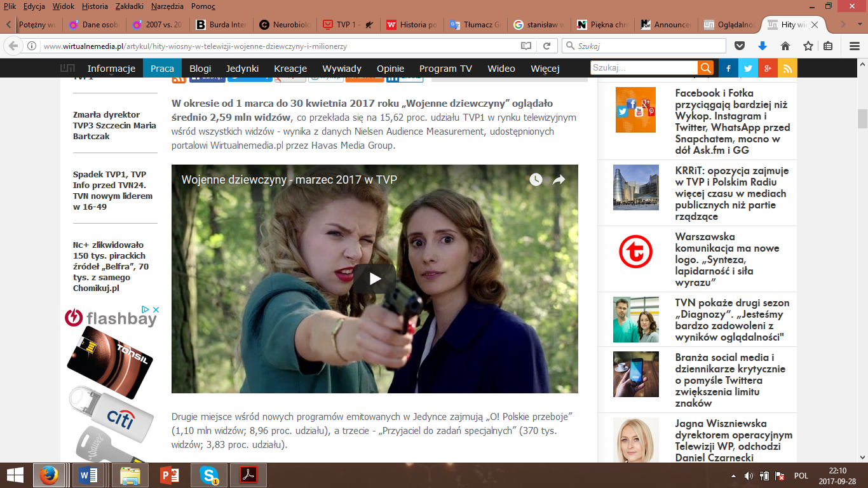Open site identity info icon in address bar
Screen dimensions: 868x488
(31, 46)
